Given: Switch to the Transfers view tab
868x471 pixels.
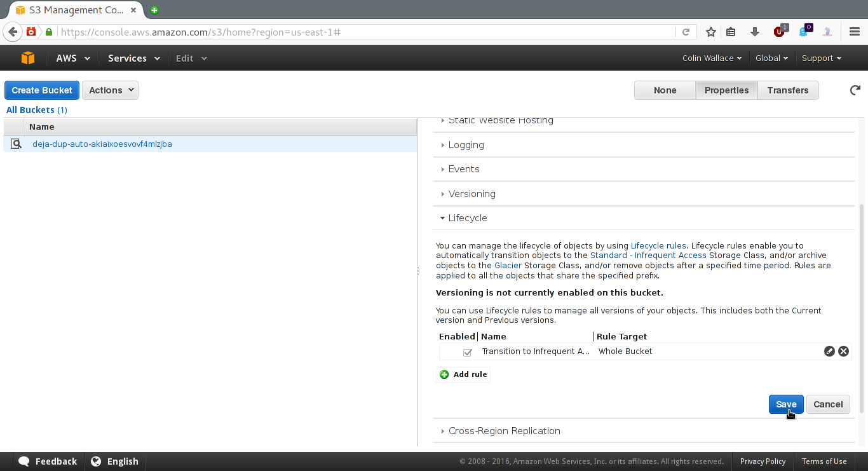Looking at the screenshot, I should pyautogui.click(x=787, y=90).
